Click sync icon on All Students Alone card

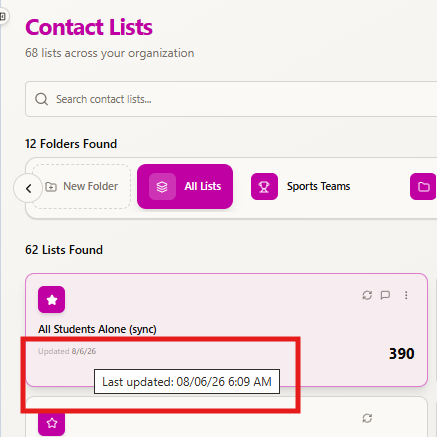[x=367, y=295]
